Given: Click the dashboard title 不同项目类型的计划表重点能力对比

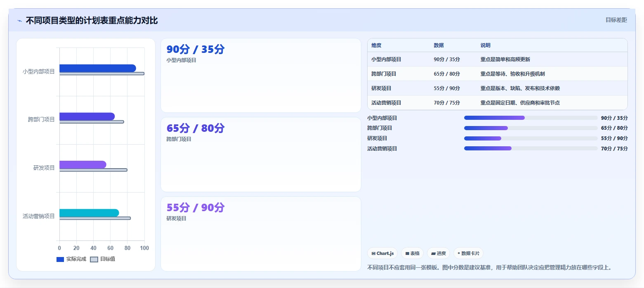Looking at the screenshot, I should click(x=92, y=21).
